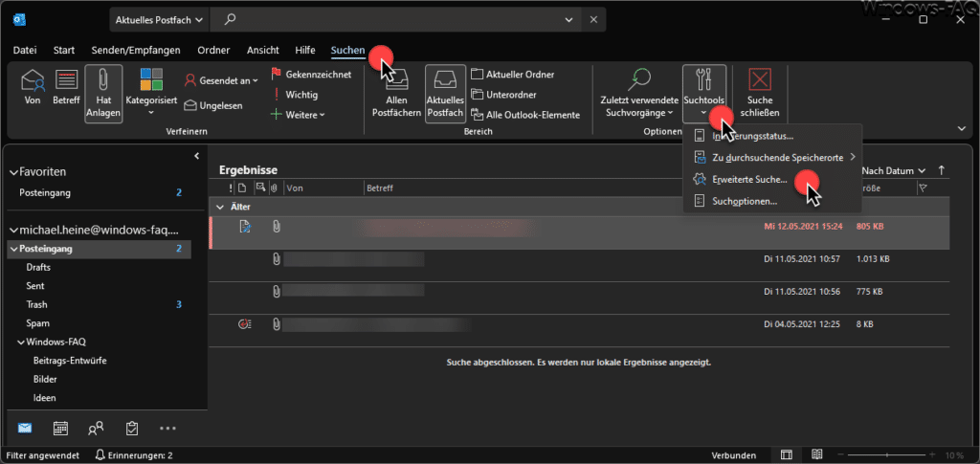The image size is (980, 464).
Task: Open the People contacts icon
Action: point(96,429)
